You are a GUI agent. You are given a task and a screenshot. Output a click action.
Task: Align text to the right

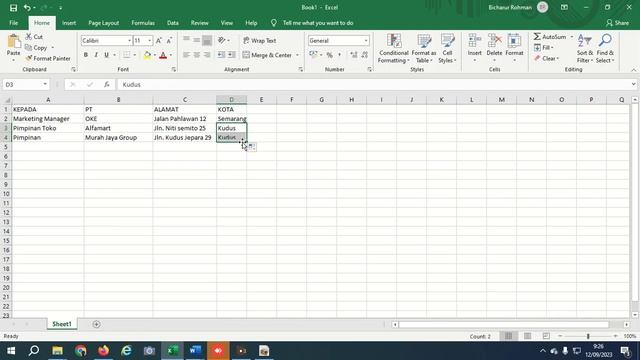[x=207, y=55]
